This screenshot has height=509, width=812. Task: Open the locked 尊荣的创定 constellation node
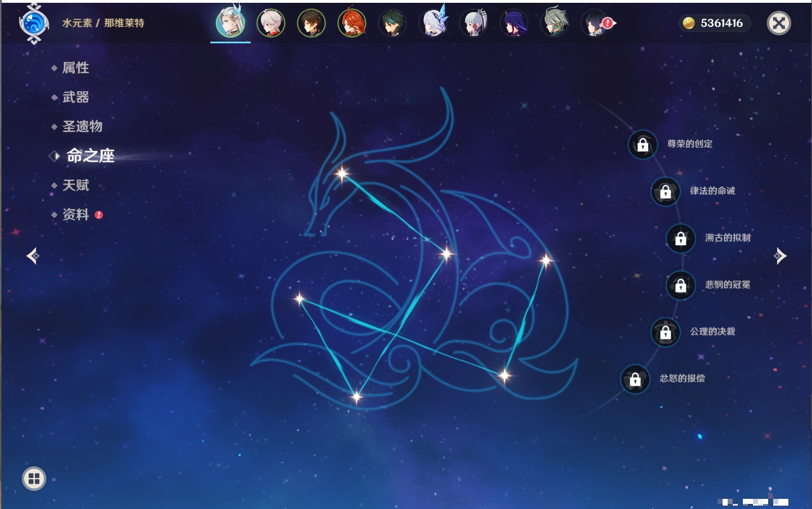643,145
